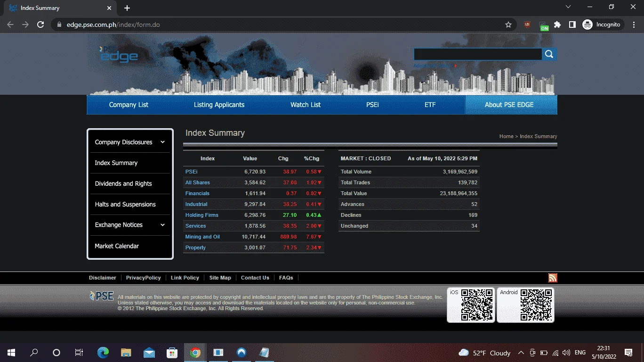Open Cortana from the taskbar
The height and width of the screenshot is (362, 644).
(56, 353)
